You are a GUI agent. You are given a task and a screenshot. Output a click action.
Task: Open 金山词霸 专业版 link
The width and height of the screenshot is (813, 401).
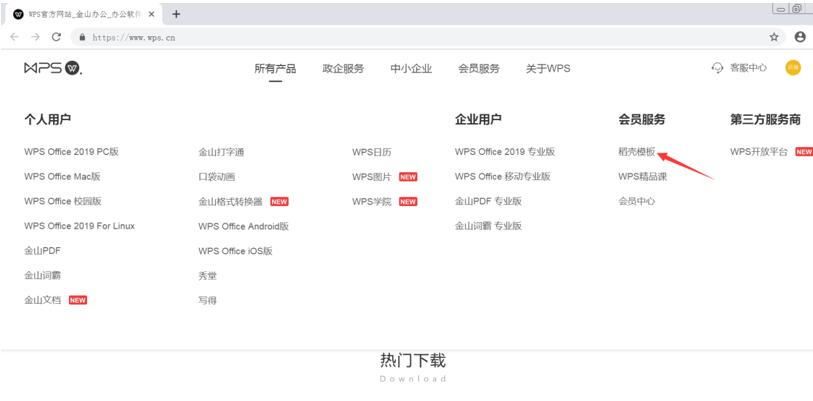click(488, 226)
